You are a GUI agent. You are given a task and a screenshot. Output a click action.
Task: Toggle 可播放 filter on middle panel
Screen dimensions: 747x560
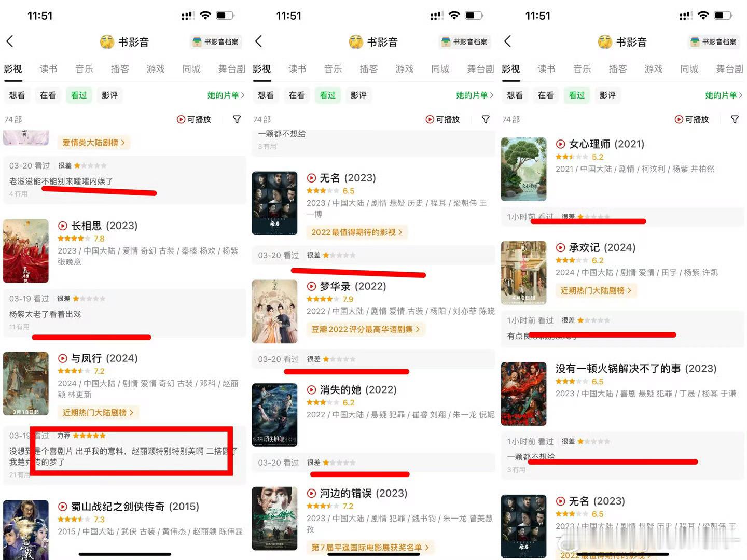[x=443, y=119]
